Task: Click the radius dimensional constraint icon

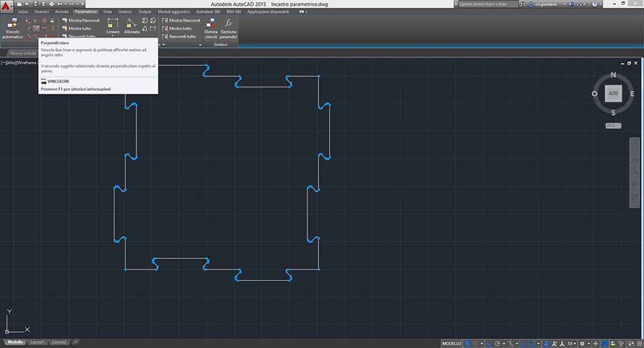Action: tap(145, 21)
